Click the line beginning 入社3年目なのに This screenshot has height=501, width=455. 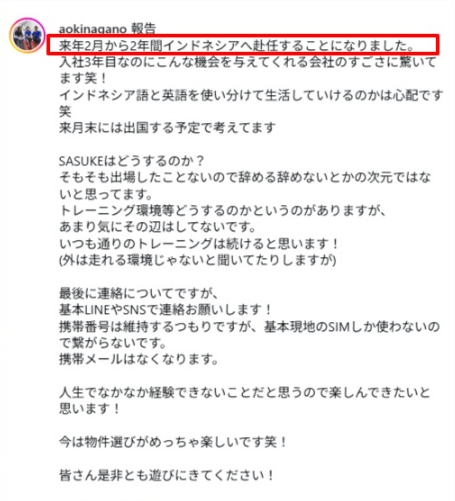pos(248,70)
